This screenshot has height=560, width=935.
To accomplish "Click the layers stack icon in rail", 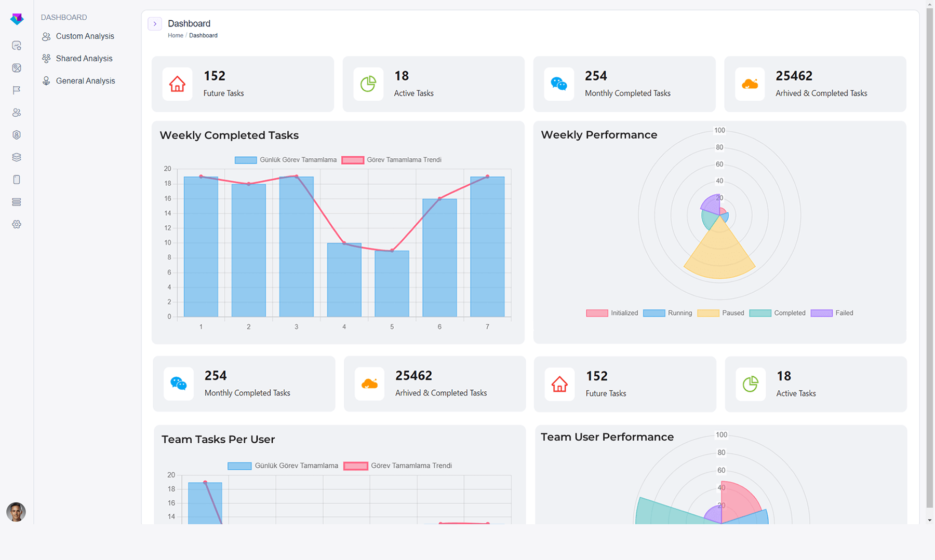I will coord(17,157).
